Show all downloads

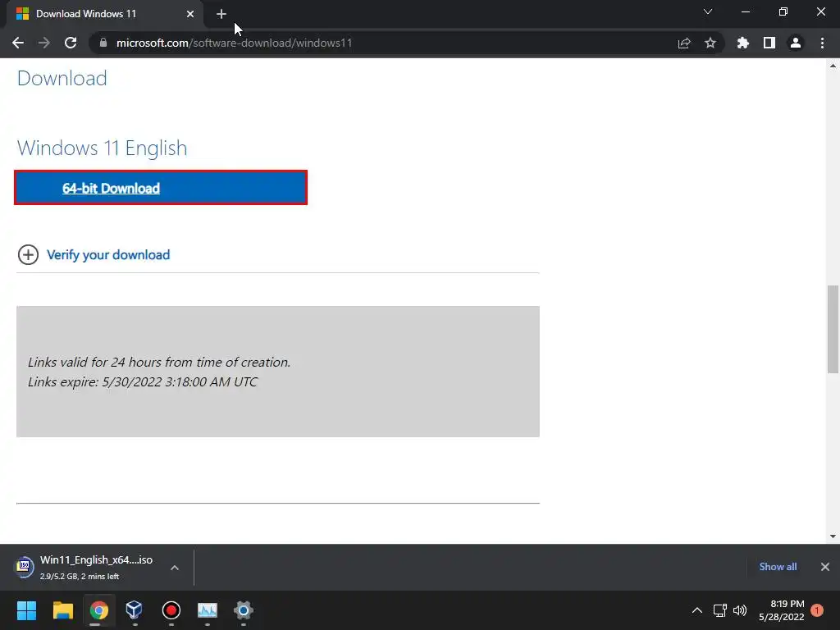pos(778,567)
